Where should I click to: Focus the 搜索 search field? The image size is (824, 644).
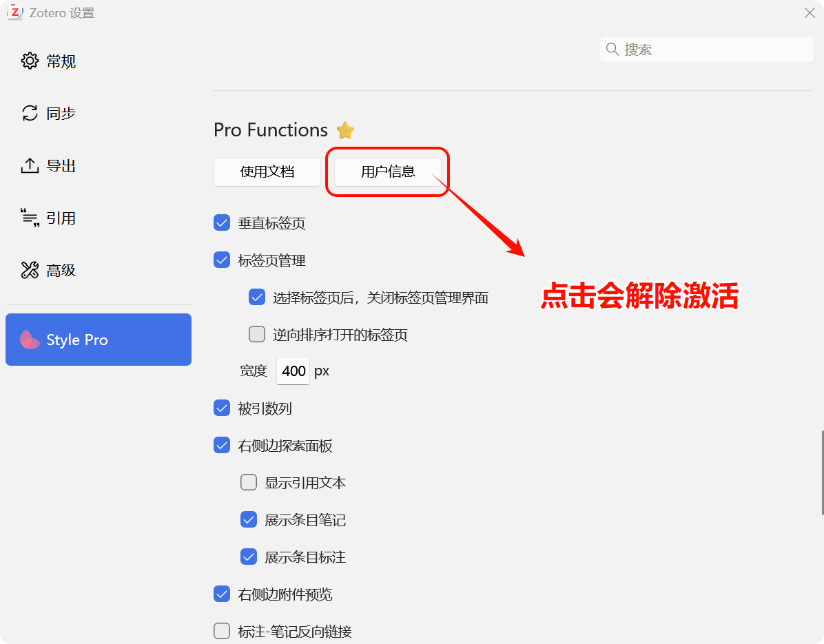(x=706, y=50)
